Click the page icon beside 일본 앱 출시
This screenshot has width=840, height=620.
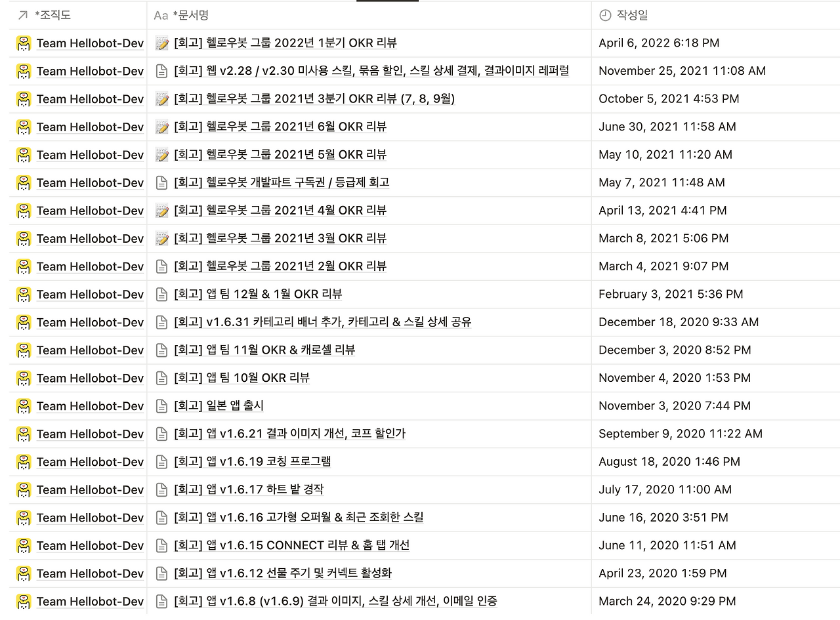pos(161,406)
